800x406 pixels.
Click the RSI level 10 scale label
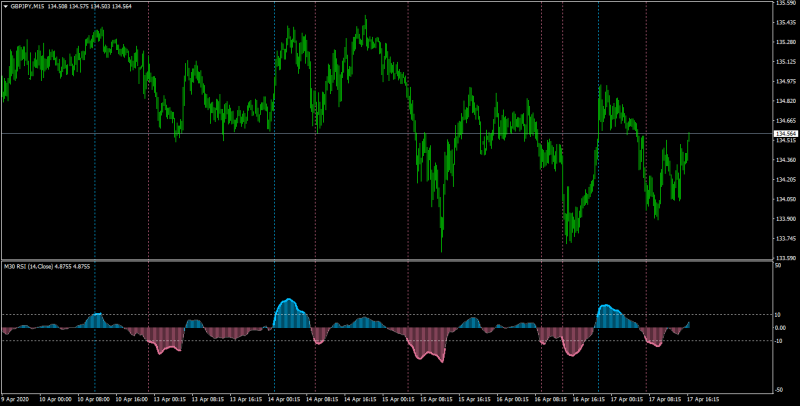tap(779, 315)
